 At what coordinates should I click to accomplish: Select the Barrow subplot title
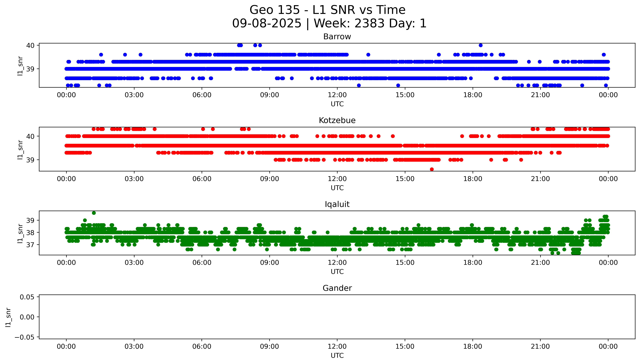pos(337,37)
